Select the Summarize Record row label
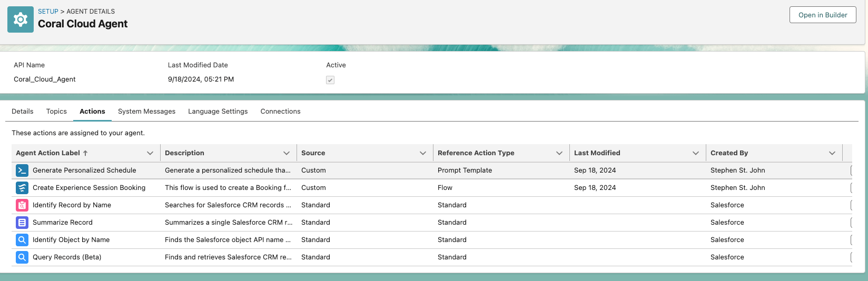The width and height of the screenshot is (868, 281). 63,223
